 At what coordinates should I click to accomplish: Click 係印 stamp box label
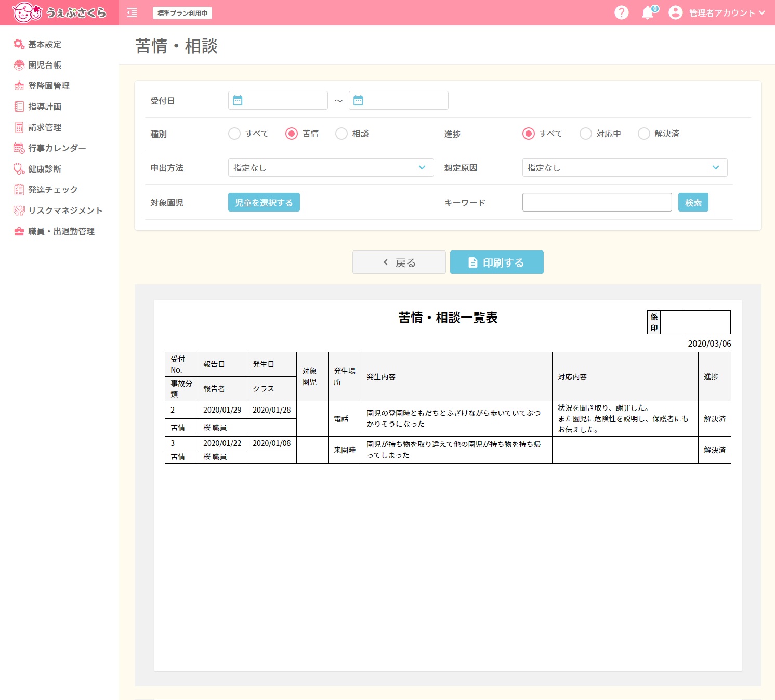[654, 322]
